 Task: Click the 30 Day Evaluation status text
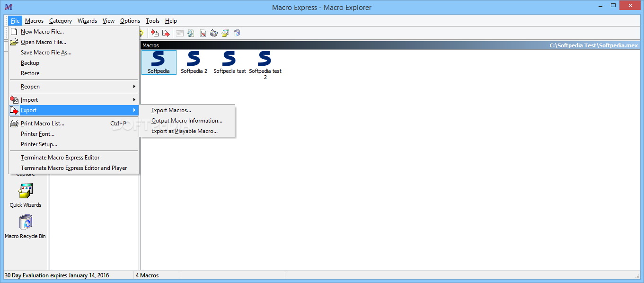click(x=56, y=275)
